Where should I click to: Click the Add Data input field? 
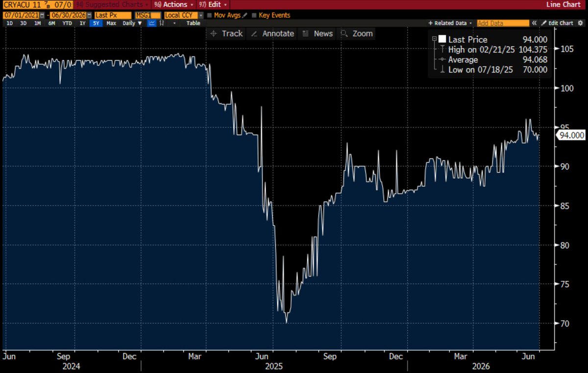coord(503,23)
